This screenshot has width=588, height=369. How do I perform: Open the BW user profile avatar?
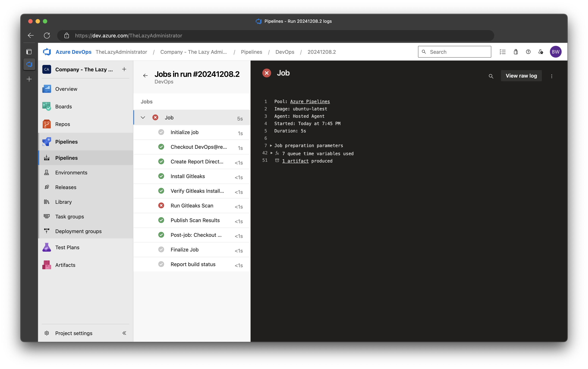556,52
